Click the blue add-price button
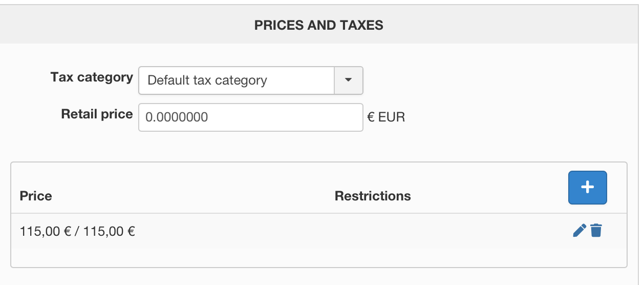This screenshot has width=644, height=285. click(587, 188)
